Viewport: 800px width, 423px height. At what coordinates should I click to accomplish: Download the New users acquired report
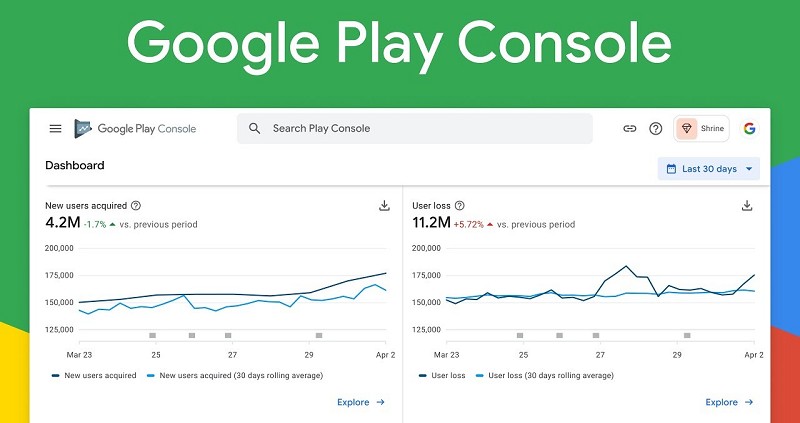384,205
